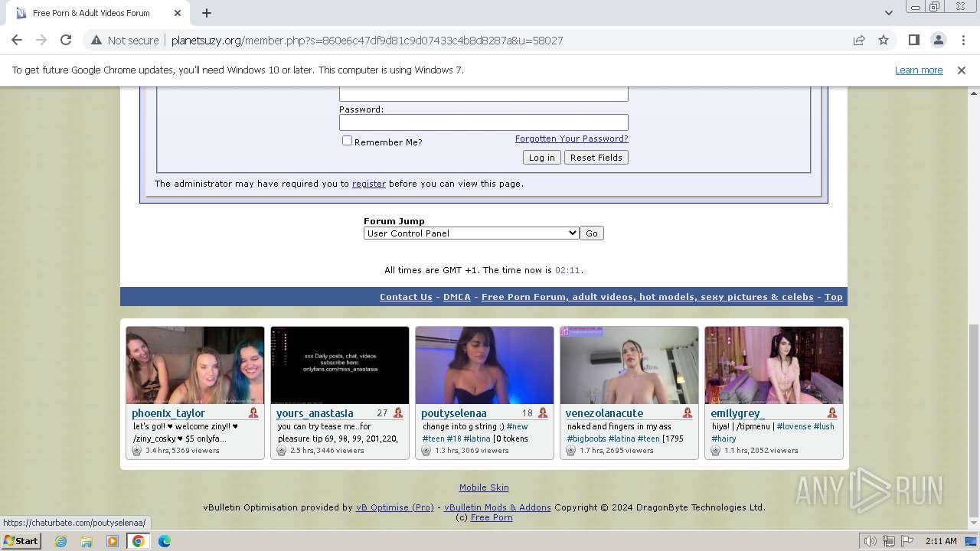
Task: Click the Reset Fields button
Action: coord(596,158)
